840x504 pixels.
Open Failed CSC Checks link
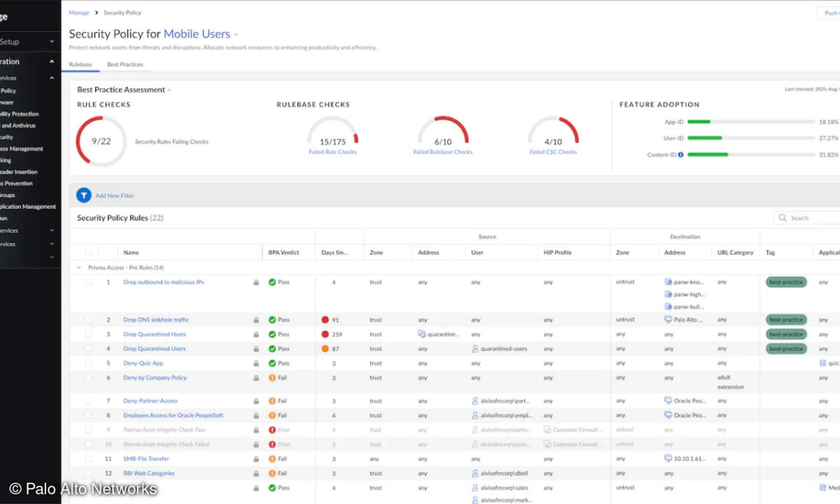pyautogui.click(x=553, y=152)
